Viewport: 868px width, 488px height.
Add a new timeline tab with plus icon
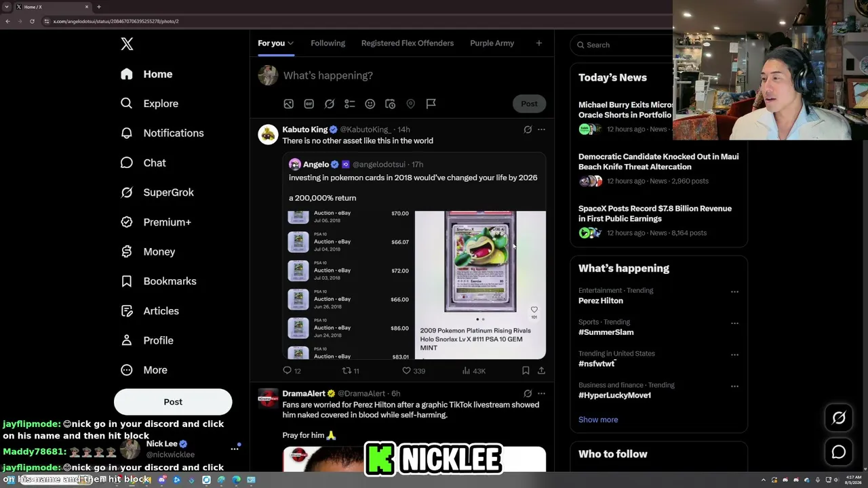coord(539,43)
